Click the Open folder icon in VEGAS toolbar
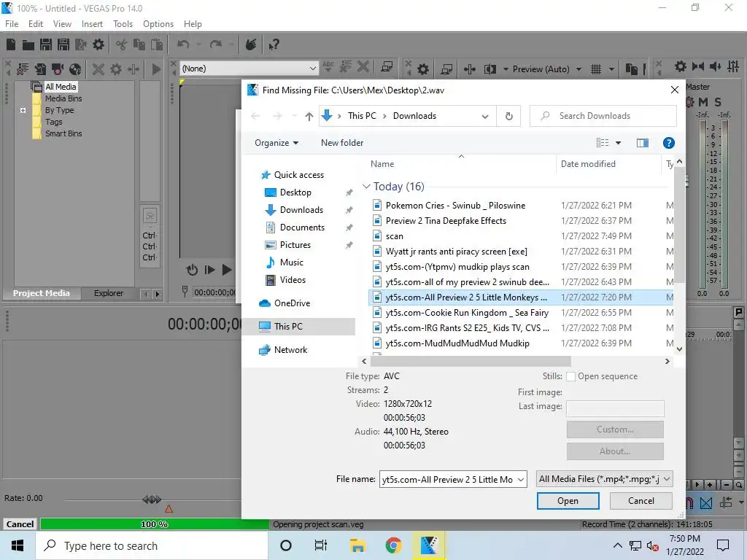Image resolution: width=747 pixels, height=560 pixels. click(x=28, y=45)
